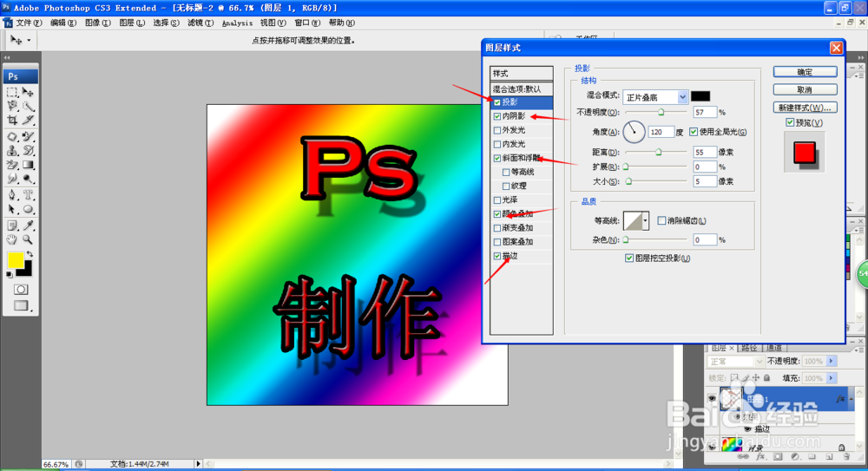The image size is (868, 471).
Task: Enable 光泽 satin checkbox
Action: click(x=497, y=200)
